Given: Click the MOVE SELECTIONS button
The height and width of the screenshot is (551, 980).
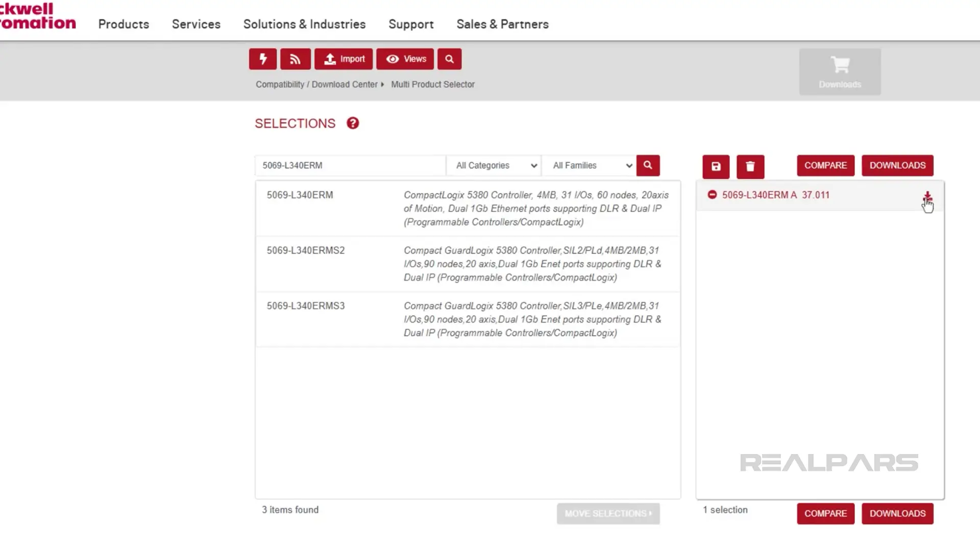Looking at the screenshot, I should click(608, 513).
